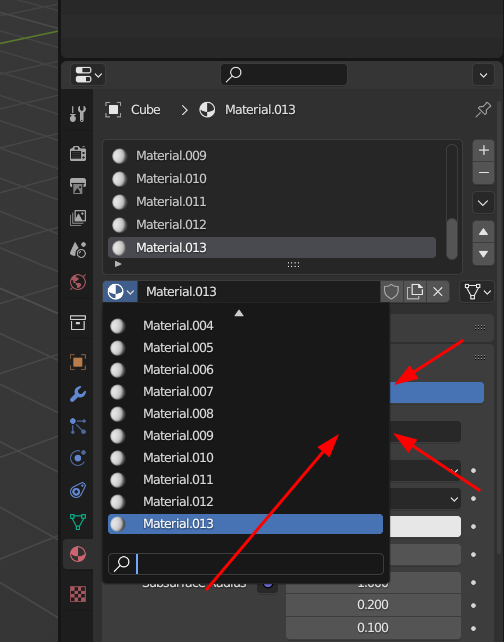The height and width of the screenshot is (642, 504).
Task: Click the Material.013 name field
Action: [259, 292]
